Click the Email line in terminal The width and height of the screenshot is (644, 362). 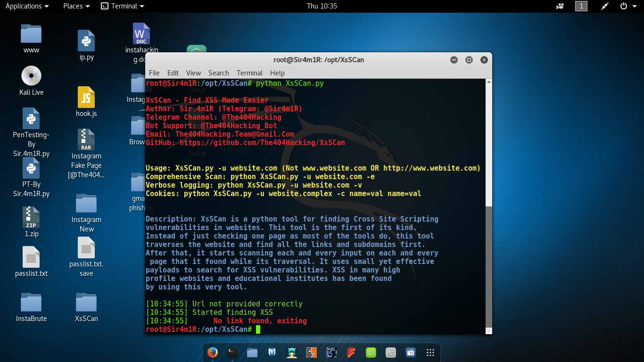pos(220,134)
